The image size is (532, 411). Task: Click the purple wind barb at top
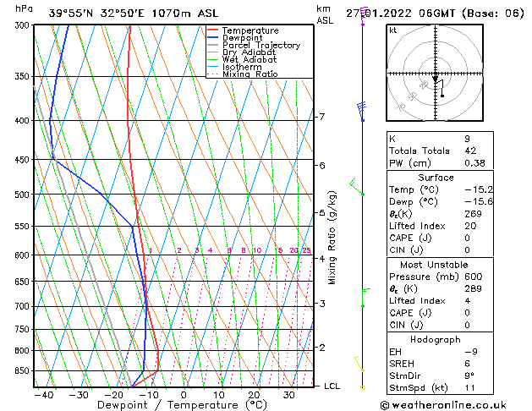point(363,16)
